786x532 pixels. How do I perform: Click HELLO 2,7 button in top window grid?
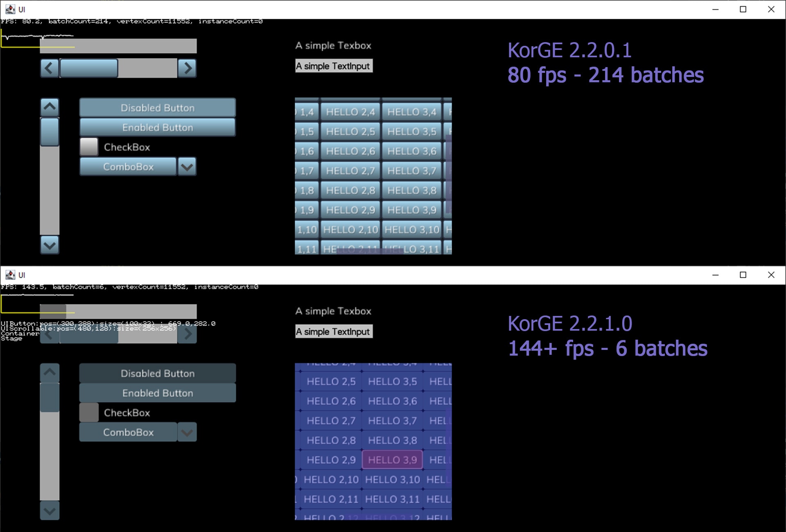[350, 171]
